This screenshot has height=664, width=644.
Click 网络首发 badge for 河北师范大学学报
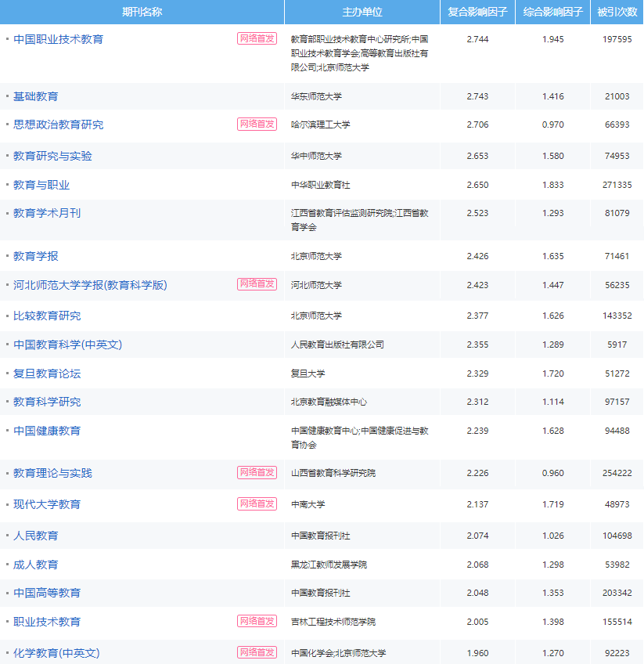(257, 283)
